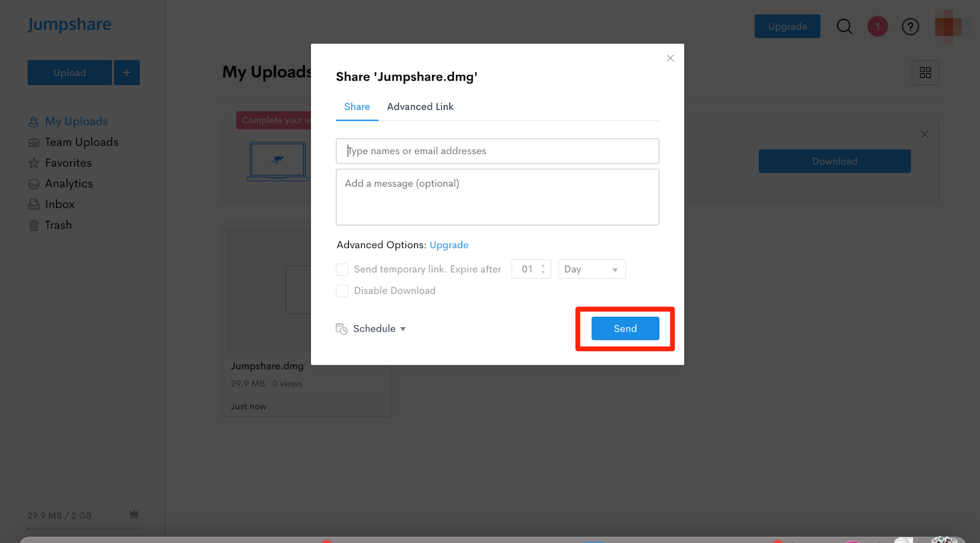Open My Uploads in the sidebar

point(76,121)
